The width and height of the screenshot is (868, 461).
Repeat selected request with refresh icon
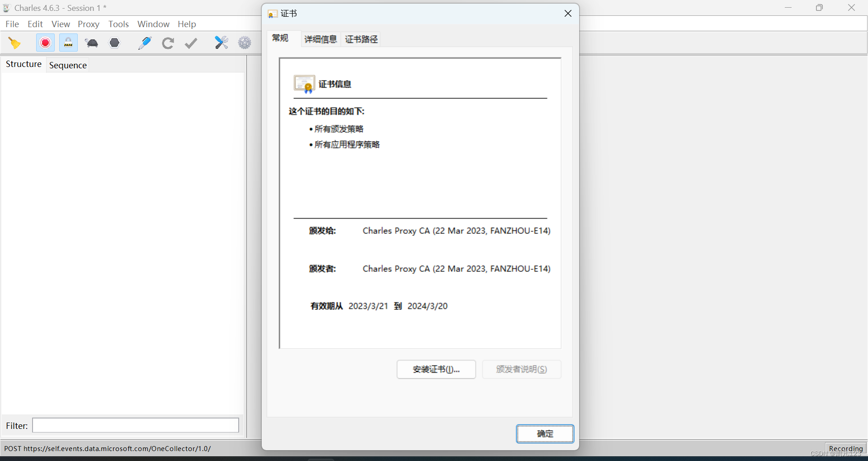click(x=168, y=43)
